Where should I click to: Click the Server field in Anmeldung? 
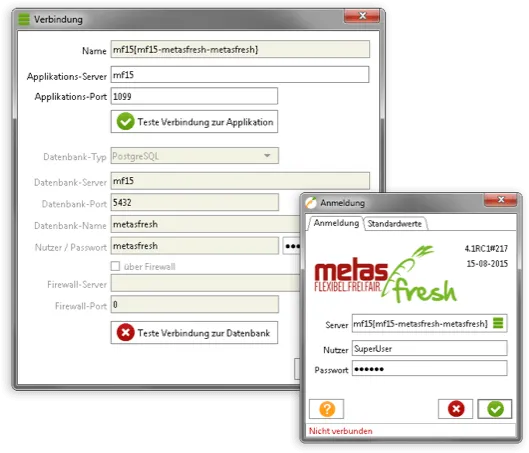(429, 323)
